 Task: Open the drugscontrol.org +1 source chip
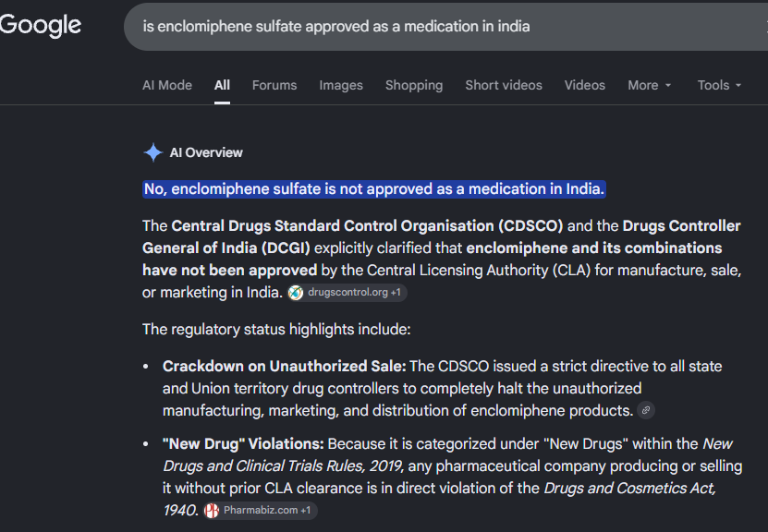347,293
